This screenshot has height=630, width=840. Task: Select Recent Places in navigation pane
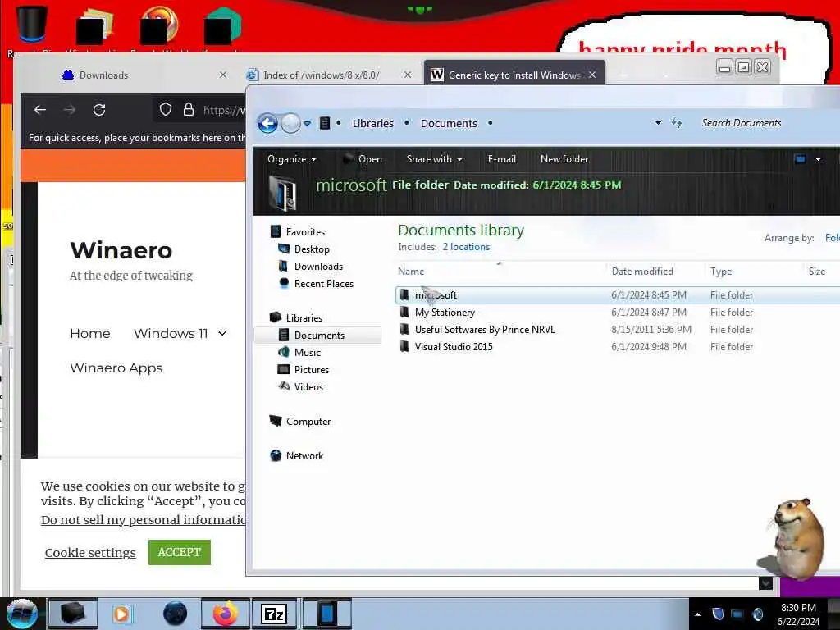click(x=323, y=283)
